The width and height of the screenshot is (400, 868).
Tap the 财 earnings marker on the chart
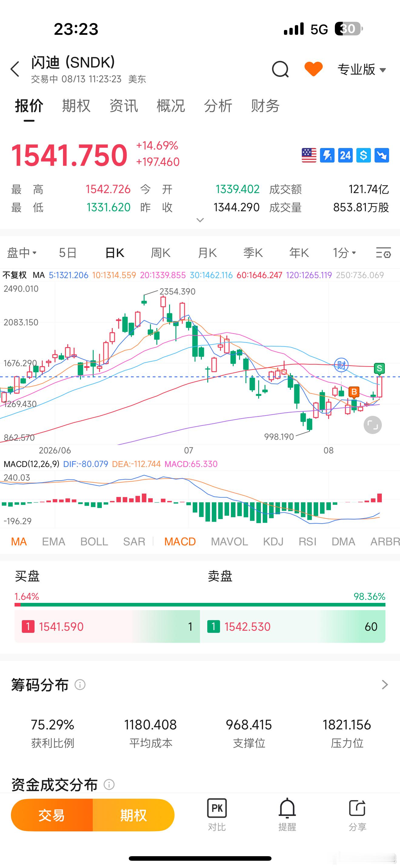point(341,365)
